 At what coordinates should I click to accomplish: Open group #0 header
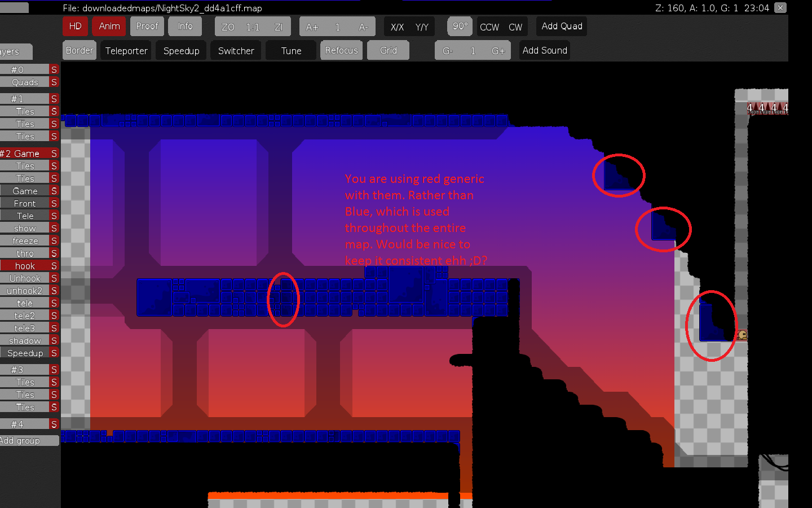point(24,69)
